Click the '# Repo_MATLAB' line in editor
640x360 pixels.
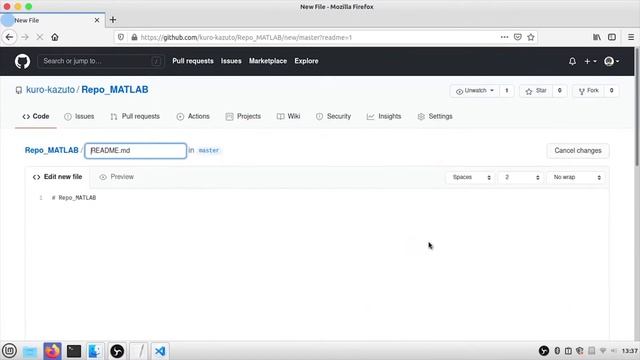coord(74,198)
